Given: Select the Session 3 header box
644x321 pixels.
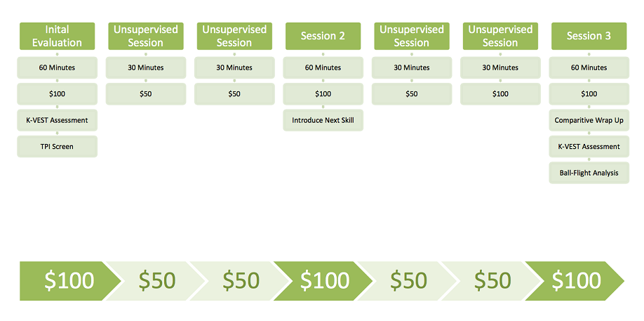Looking at the screenshot, I should [589, 36].
